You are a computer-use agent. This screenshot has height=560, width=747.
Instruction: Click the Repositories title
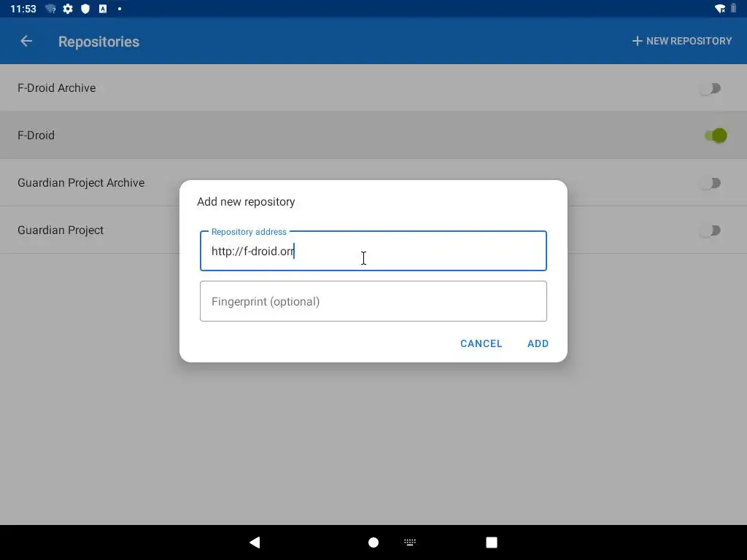point(98,42)
